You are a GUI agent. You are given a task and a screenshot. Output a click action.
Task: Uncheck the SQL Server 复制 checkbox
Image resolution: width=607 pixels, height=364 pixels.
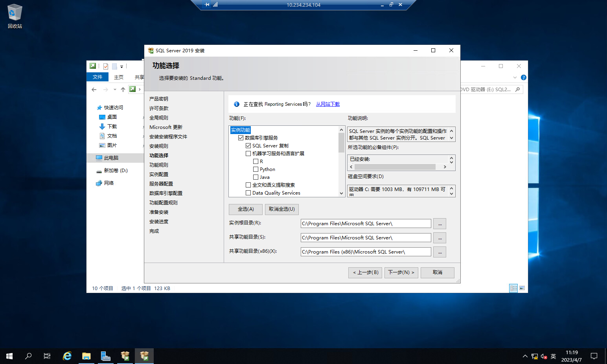(x=248, y=146)
